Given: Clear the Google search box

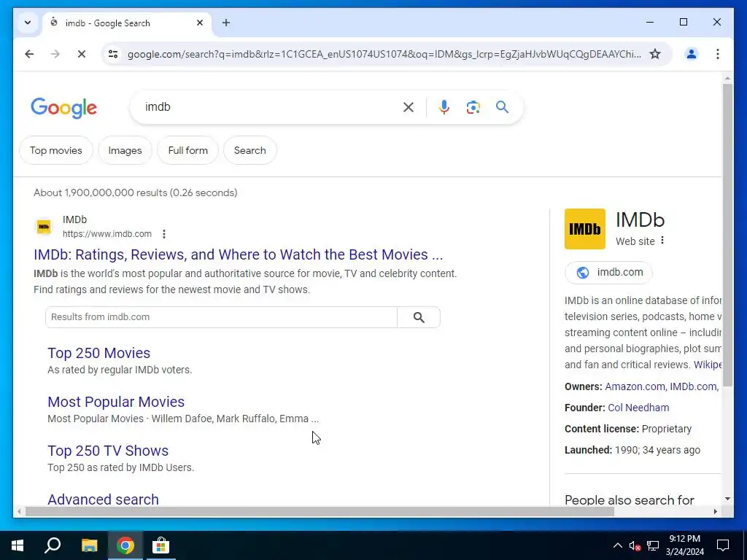Looking at the screenshot, I should 409,107.
